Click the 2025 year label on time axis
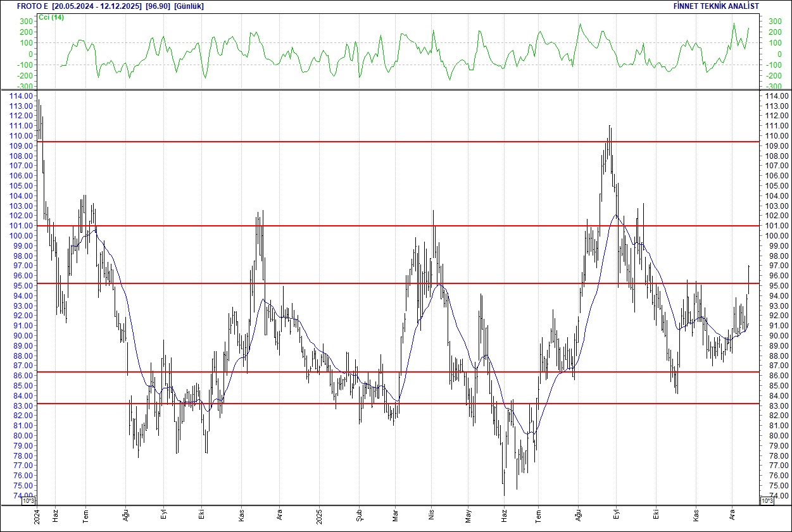 tap(320, 515)
